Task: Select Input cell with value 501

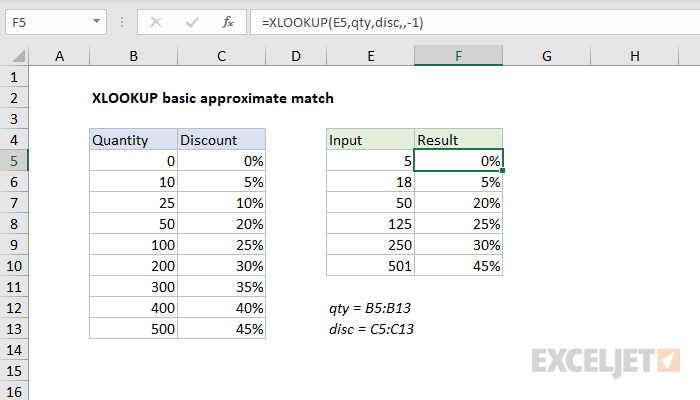Action: pos(371,266)
